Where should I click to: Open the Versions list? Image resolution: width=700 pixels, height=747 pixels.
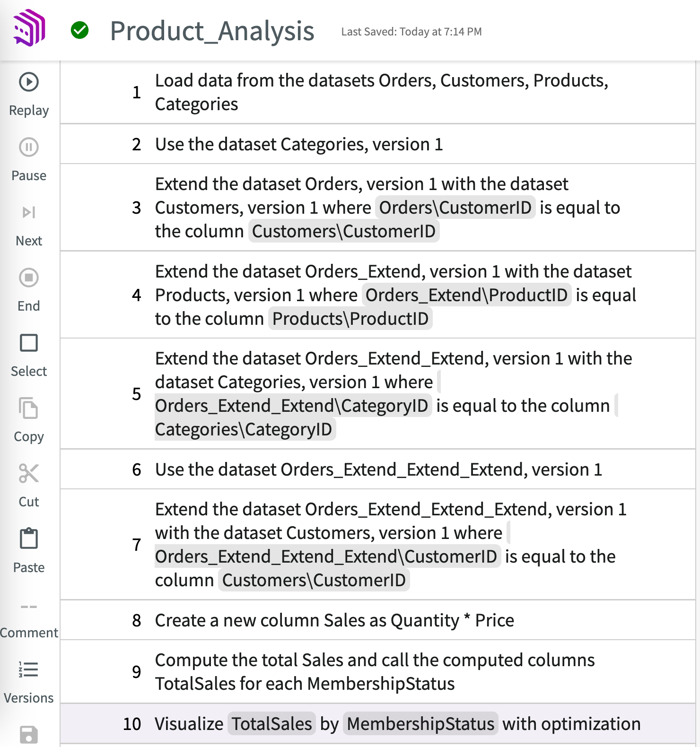[x=29, y=669]
